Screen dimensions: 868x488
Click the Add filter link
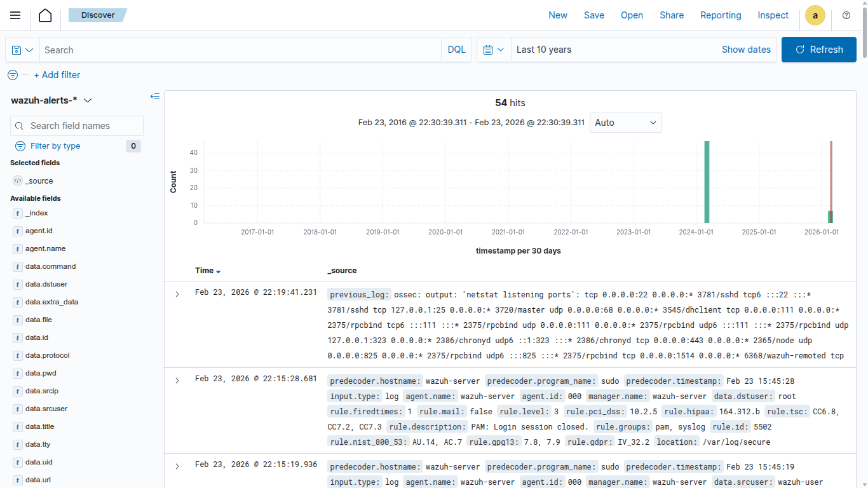57,75
